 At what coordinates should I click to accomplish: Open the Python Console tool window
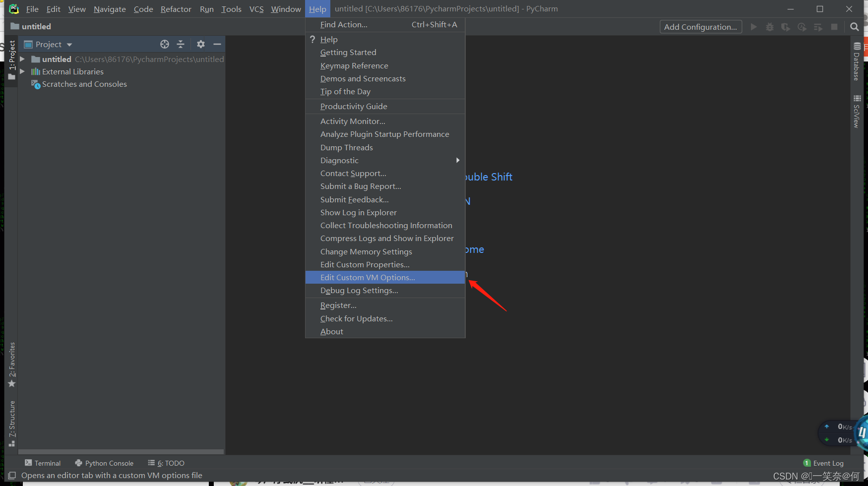(104, 463)
